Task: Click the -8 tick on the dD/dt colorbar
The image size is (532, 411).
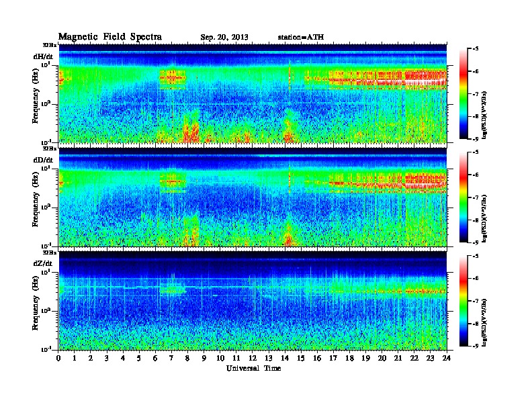Action: coord(476,220)
